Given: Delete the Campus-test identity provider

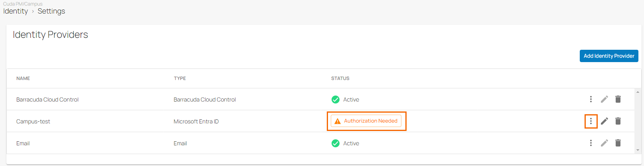Looking at the screenshot, I should pos(618,121).
